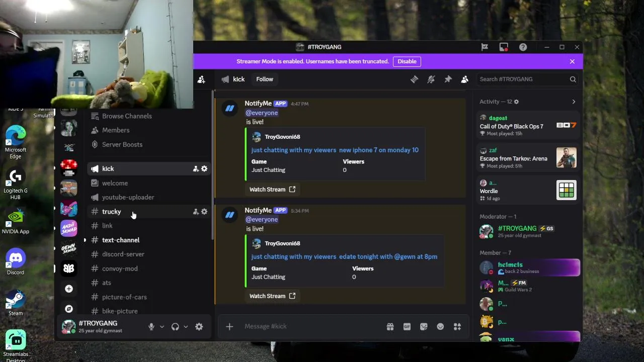Select the youtube-uploader channel

point(148,198)
